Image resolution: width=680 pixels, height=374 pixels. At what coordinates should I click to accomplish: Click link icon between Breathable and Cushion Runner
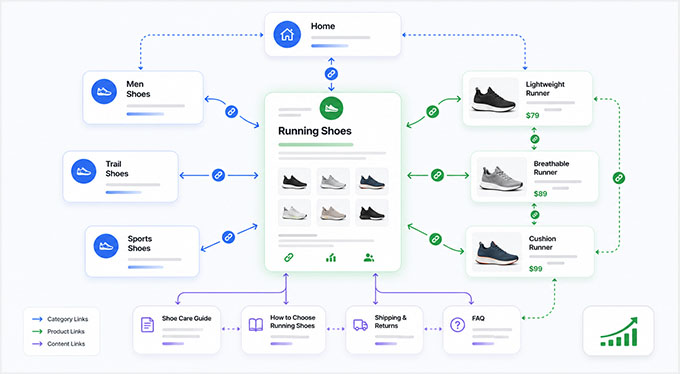(x=535, y=214)
